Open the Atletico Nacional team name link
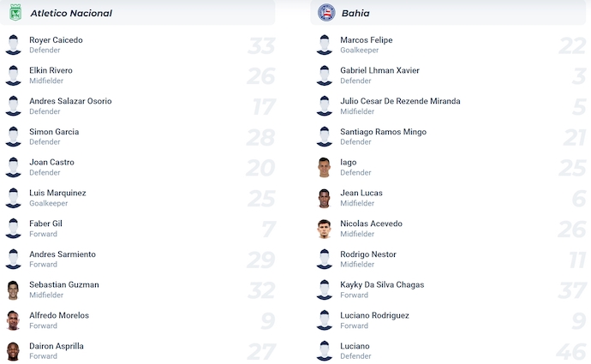Screen dimensions: 591x364 pos(71,13)
